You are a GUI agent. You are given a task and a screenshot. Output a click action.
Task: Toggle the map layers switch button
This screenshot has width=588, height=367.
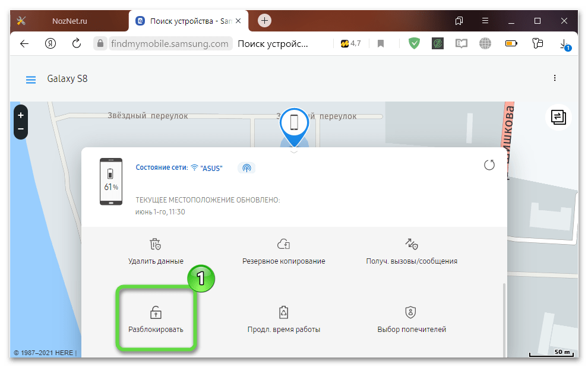coord(558,117)
